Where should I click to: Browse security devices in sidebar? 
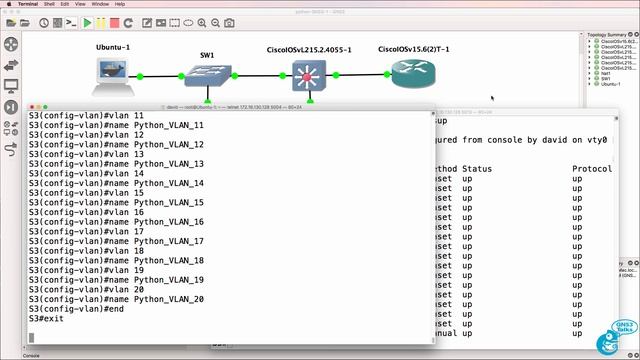click(11, 107)
